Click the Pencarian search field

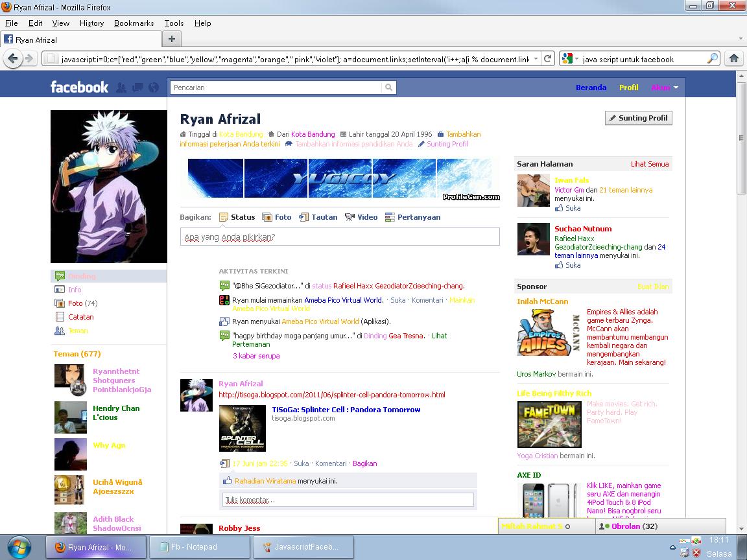pyautogui.click(x=276, y=87)
